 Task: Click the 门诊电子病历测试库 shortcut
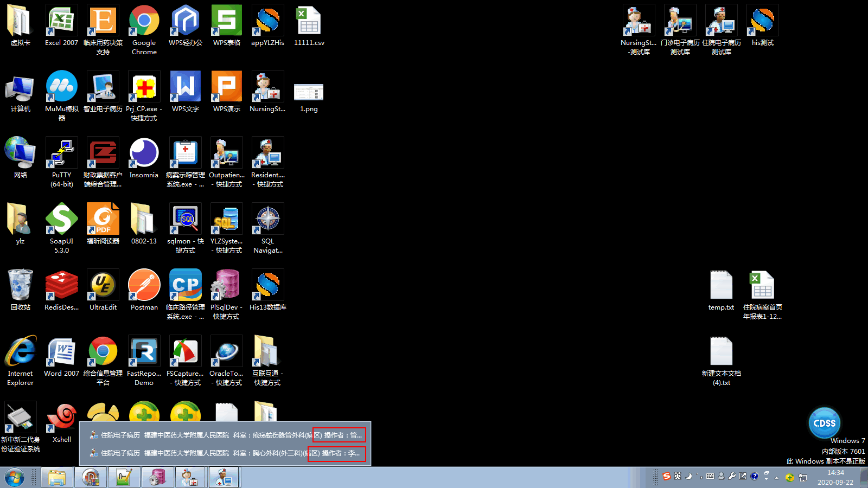click(680, 30)
